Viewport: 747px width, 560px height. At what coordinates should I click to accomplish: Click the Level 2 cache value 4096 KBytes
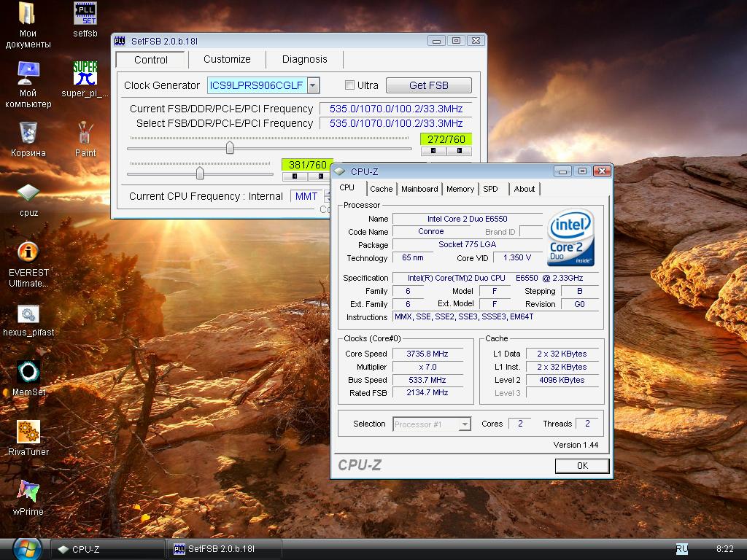(562, 380)
